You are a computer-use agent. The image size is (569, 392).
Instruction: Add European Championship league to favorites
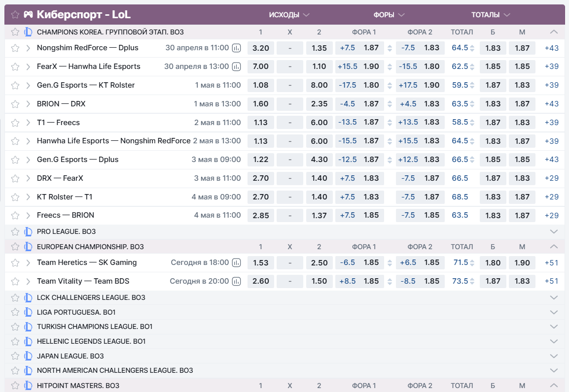[x=15, y=247]
